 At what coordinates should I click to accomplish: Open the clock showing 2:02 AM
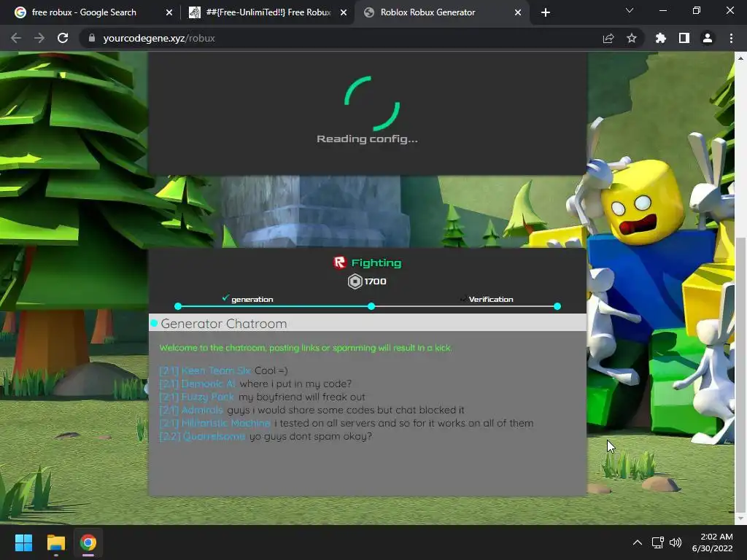coord(712,542)
